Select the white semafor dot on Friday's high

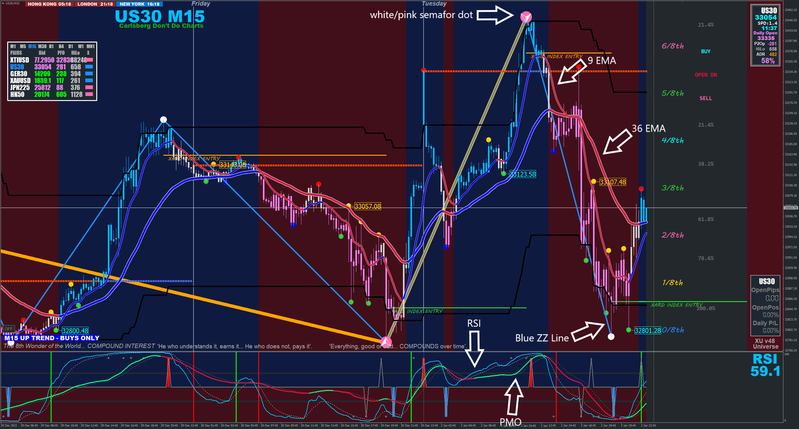164,120
